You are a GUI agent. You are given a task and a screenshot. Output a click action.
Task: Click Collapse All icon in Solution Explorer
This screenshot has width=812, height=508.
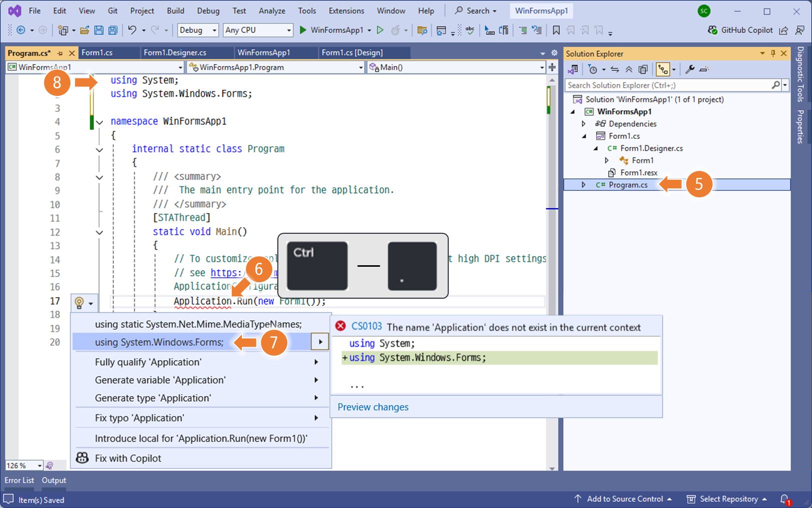[629, 69]
